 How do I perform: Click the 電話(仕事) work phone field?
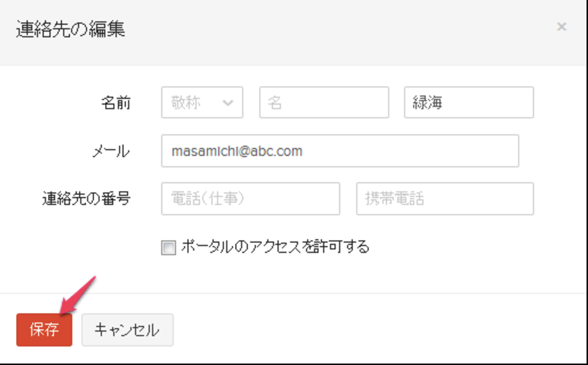250,199
